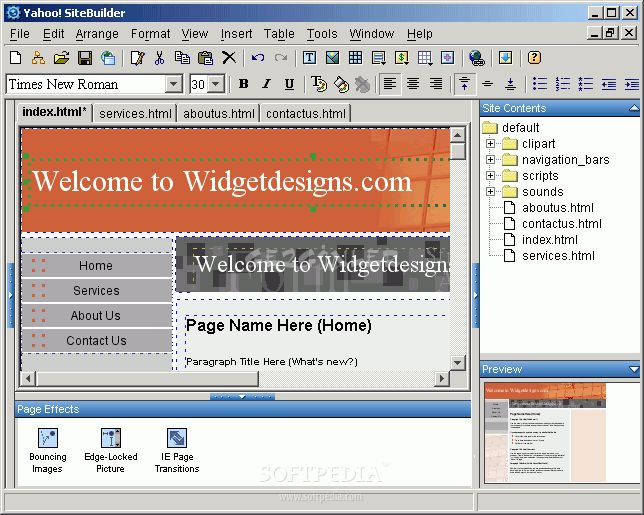Open help with the question mark icon
Image resolution: width=644 pixels, height=515 pixels.
click(534, 58)
